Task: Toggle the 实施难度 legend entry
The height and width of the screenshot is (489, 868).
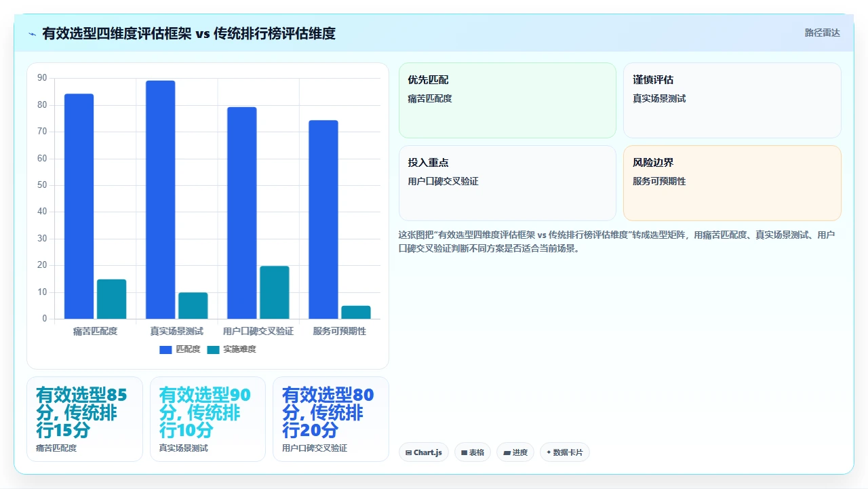Action: 231,349
